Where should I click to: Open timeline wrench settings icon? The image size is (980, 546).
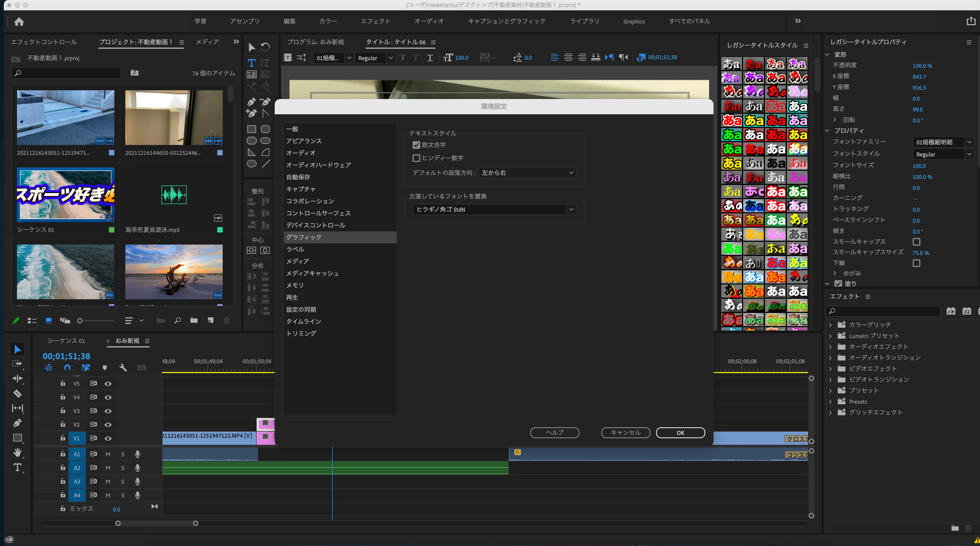[123, 368]
